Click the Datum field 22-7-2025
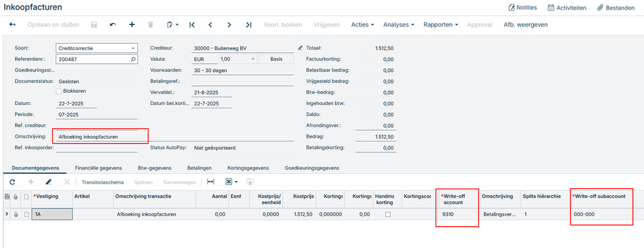The width and height of the screenshot is (644, 248). [x=76, y=103]
